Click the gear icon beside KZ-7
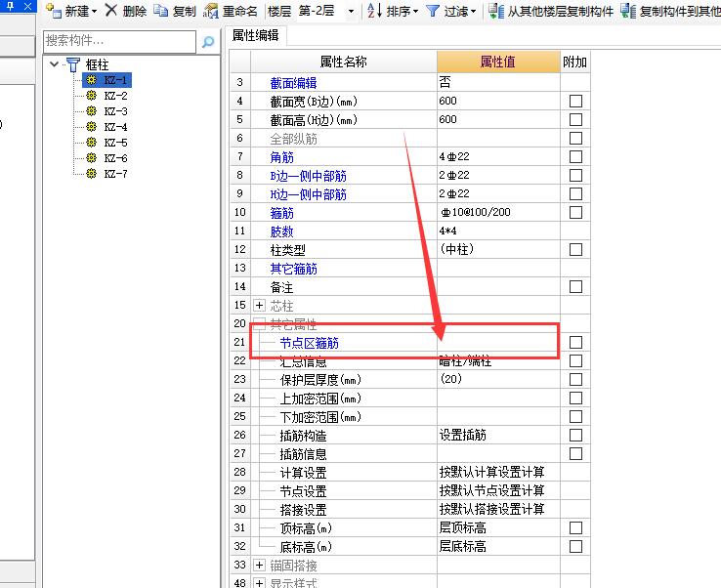The image size is (721, 588). click(x=92, y=174)
